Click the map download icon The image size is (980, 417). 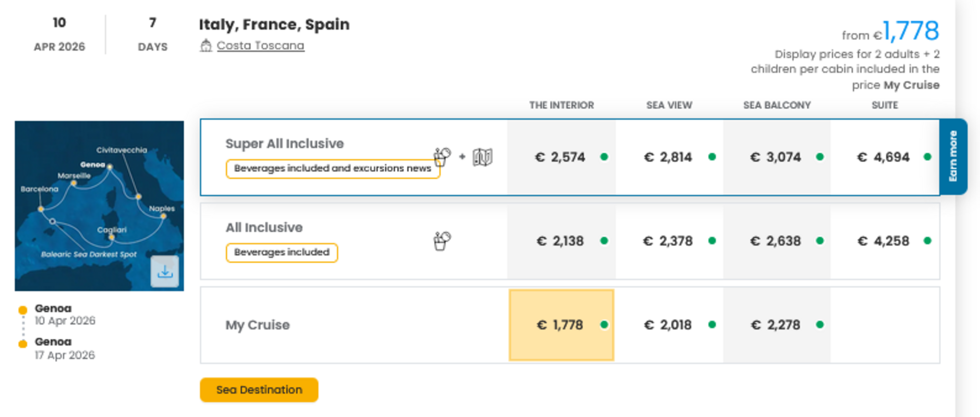pos(165,272)
